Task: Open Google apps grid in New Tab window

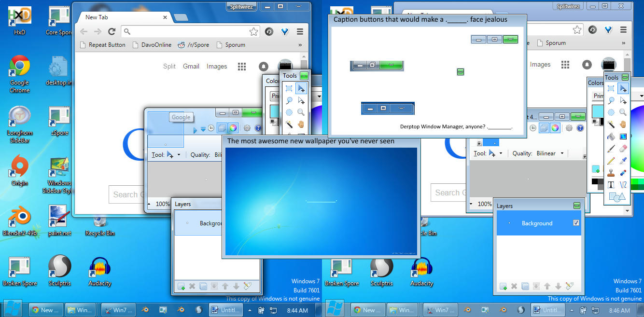Action: [x=242, y=66]
